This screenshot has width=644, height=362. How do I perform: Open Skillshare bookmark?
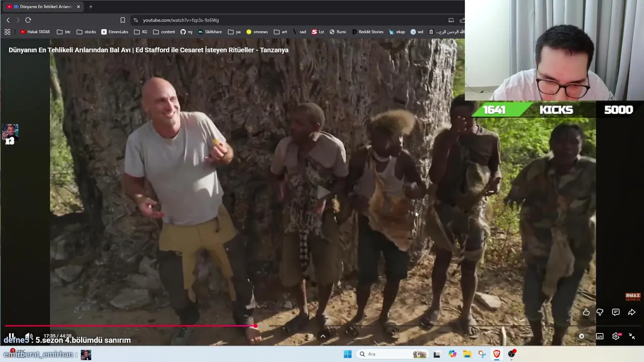[210, 32]
